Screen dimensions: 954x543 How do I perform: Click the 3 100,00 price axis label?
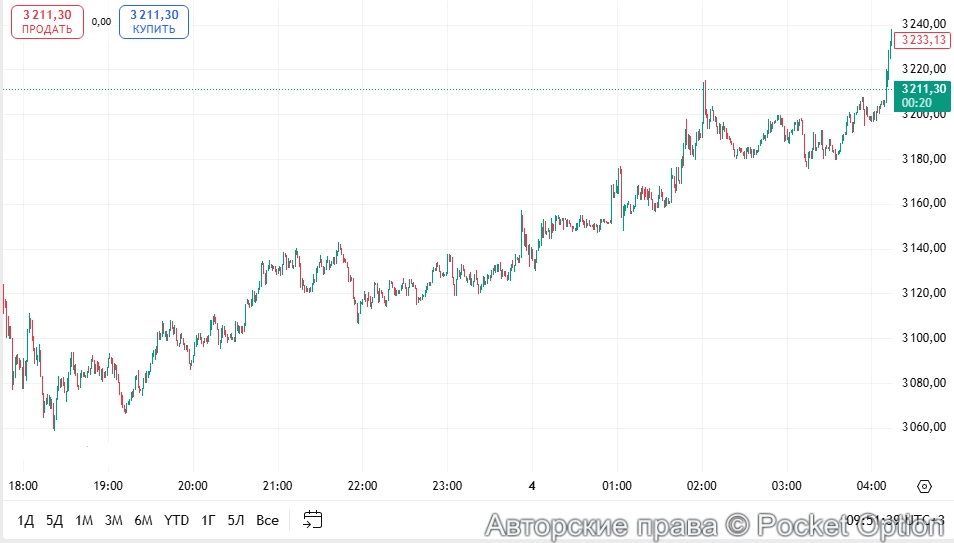tap(923, 338)
